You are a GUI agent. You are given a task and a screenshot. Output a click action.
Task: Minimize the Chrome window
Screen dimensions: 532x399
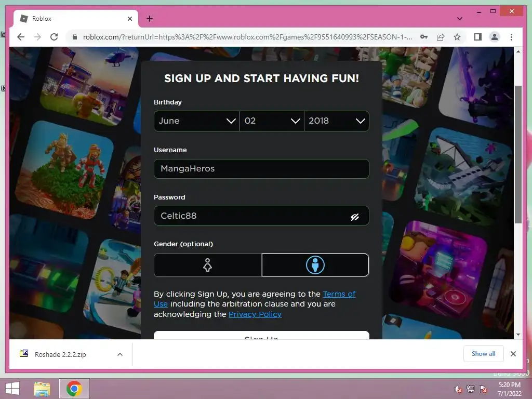[478, 11]
